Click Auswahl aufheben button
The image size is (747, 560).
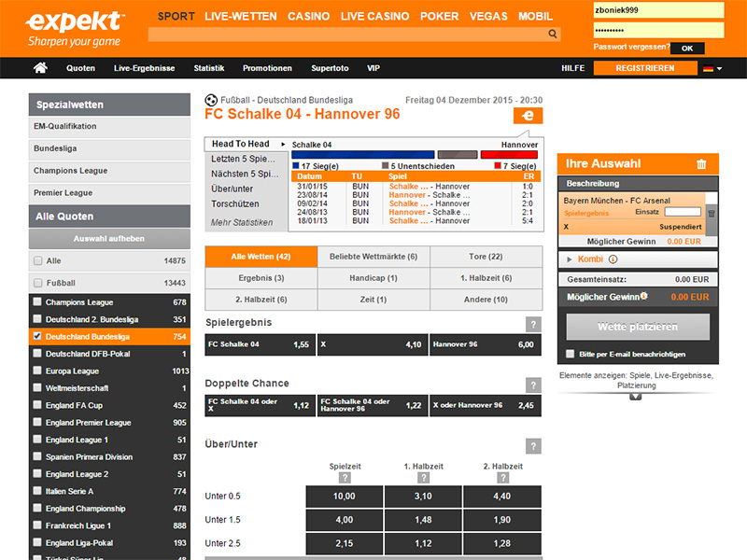pos(109,239)
